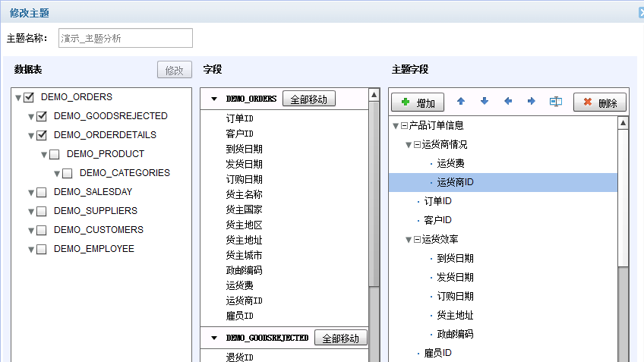
Task: Select 邮政编码 under 运货效率
Action: (455, 334)
